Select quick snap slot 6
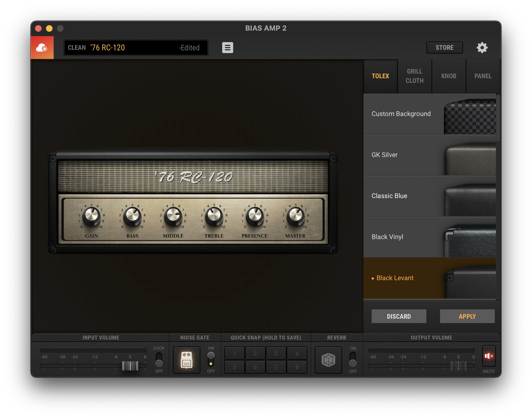This screenshot has width=532, height=418. click(x=255, y=367)
